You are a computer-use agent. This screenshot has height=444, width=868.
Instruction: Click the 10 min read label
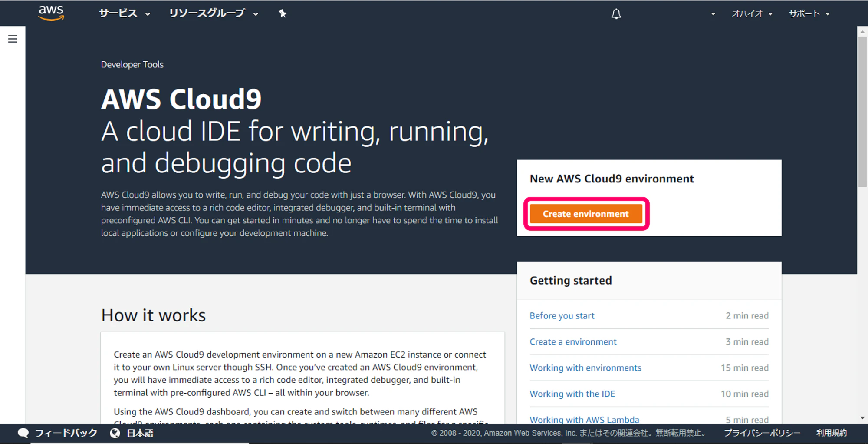point(745,394)
